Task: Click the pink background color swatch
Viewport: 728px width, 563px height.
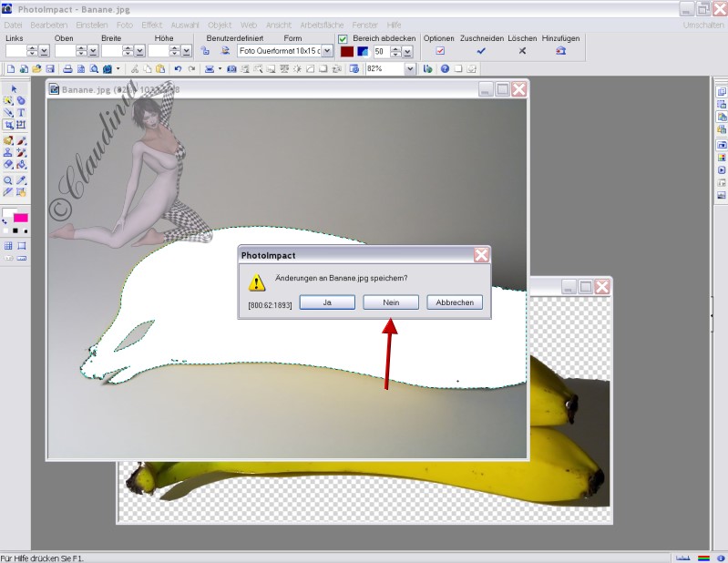Action: coord(21,218)
